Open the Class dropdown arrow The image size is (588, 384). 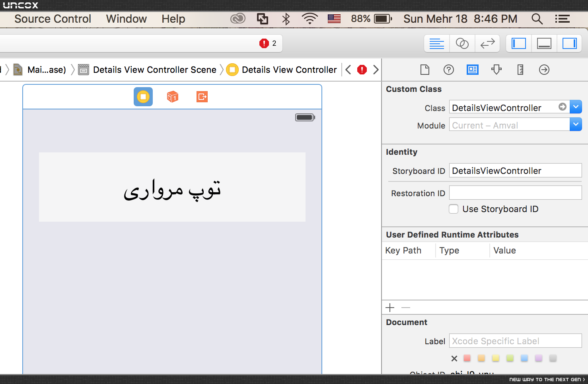click(x=576, y=107)
